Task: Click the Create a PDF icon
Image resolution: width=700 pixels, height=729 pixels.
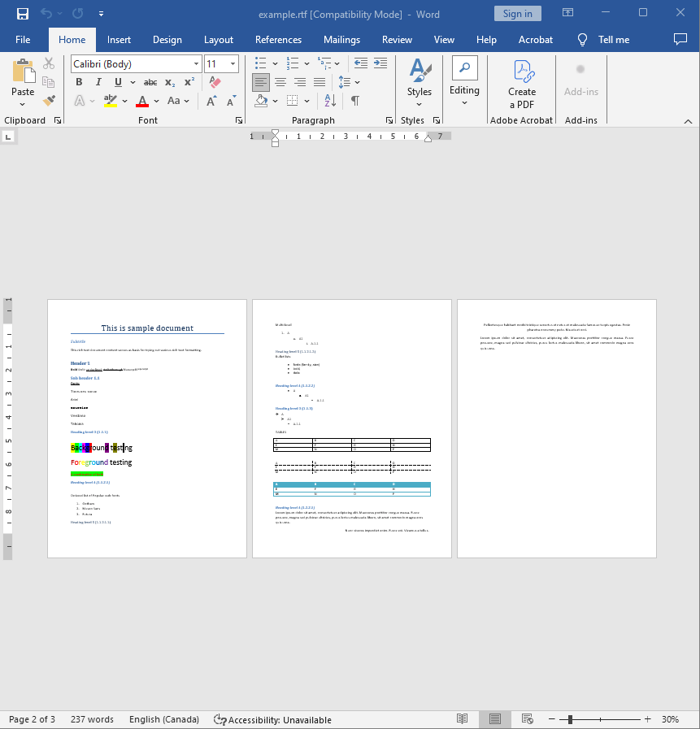Action: (522, 84)
